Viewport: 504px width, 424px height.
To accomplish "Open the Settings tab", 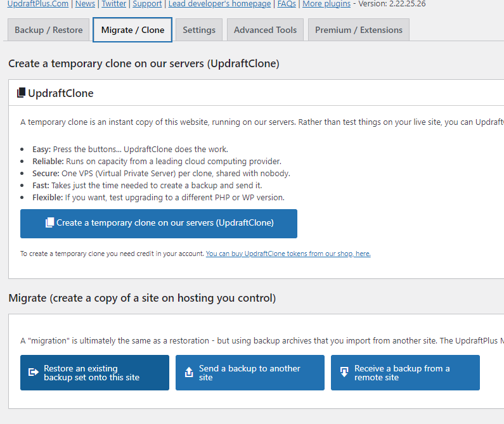I will tap(198, 30).
